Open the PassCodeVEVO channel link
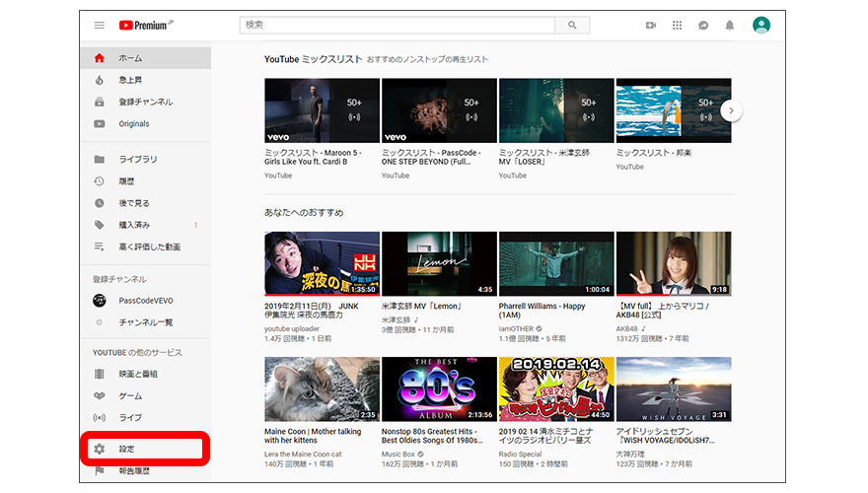Viewport: 868px width, 493px height. click(146, 301)
